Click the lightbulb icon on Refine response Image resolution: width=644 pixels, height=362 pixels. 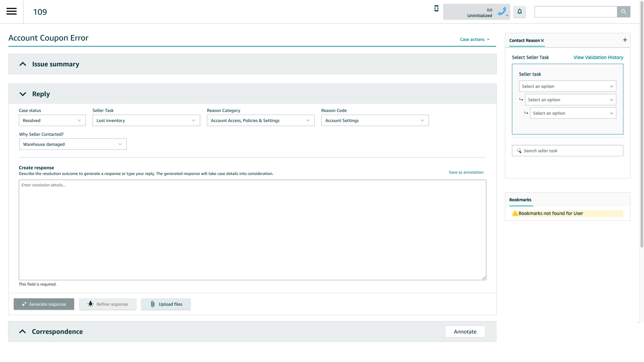click(90, 304)
